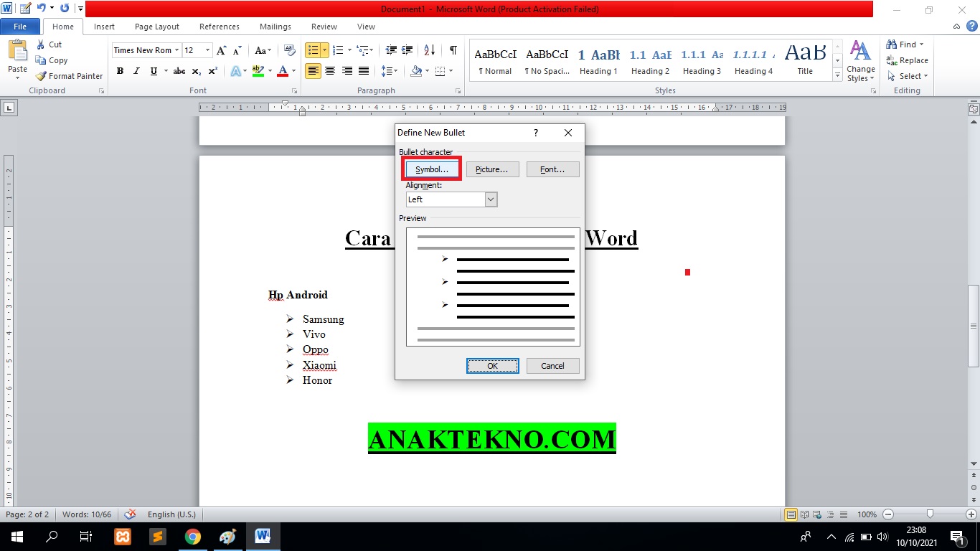Switch to the References tab

(x=220, y=27)
